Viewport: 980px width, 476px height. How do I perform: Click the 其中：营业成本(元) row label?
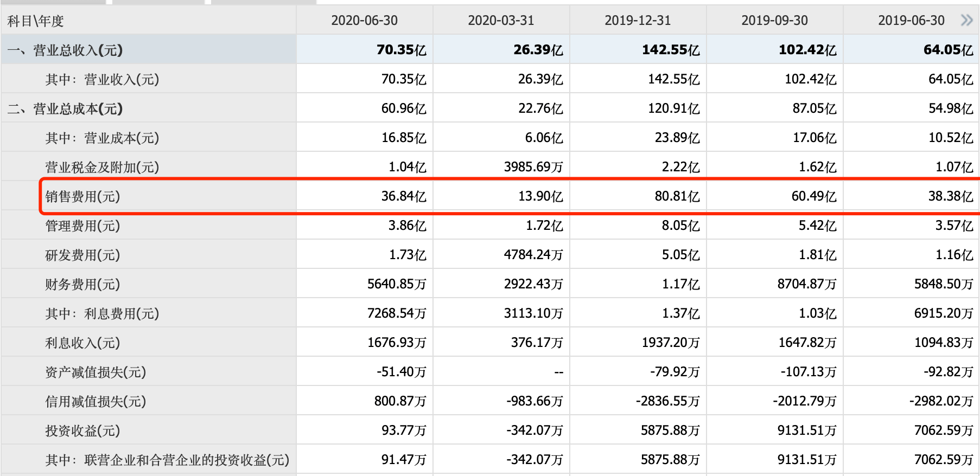102,138
